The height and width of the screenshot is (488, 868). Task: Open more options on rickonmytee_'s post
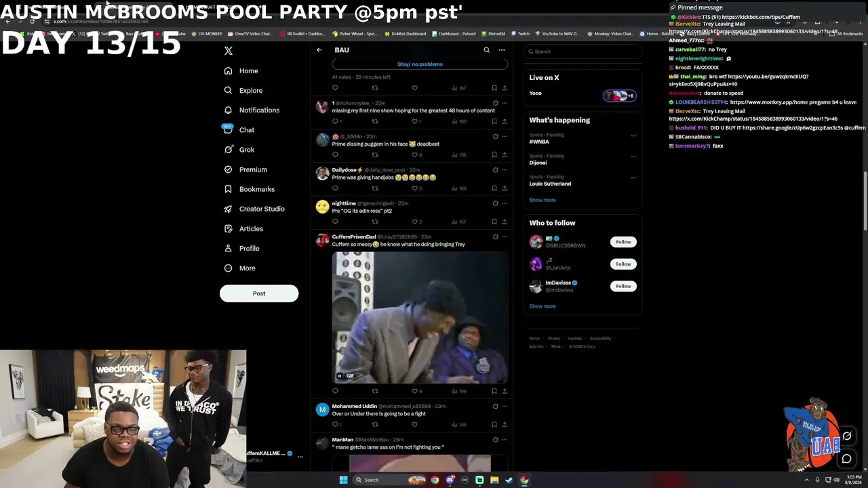click(505, 103)
